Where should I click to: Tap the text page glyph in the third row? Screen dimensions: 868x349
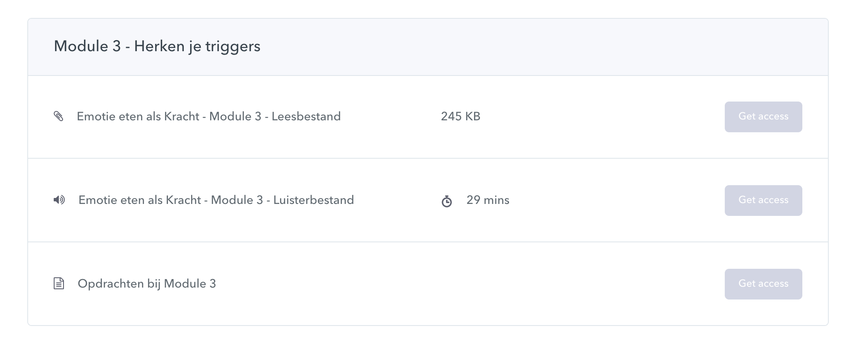pos(59,283)
